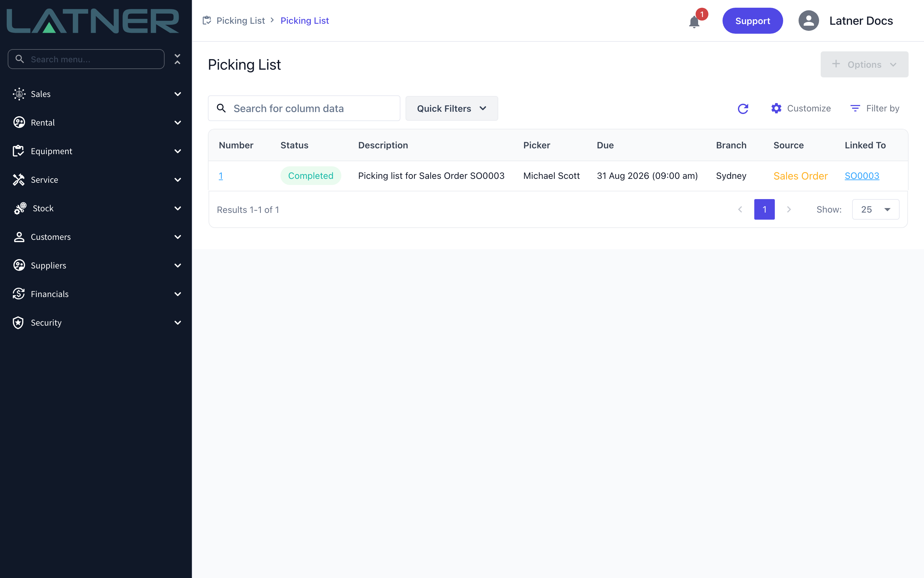
Task: Click the breadcrumb picking list icon
Action: point(207,20)
